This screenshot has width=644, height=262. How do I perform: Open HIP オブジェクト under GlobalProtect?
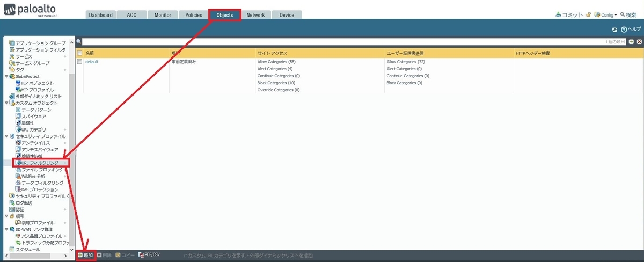pyautogui.click(x=34, y=83)
